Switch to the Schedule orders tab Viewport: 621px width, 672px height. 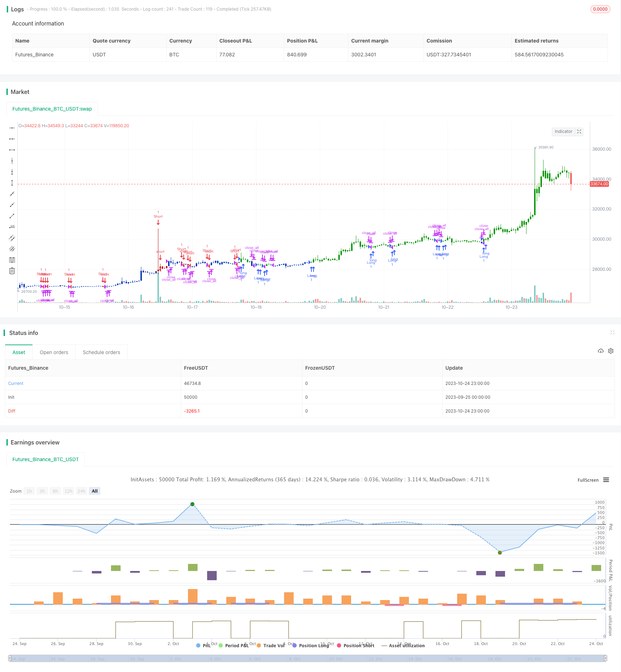pyautogui.click(x=101, y=352)
